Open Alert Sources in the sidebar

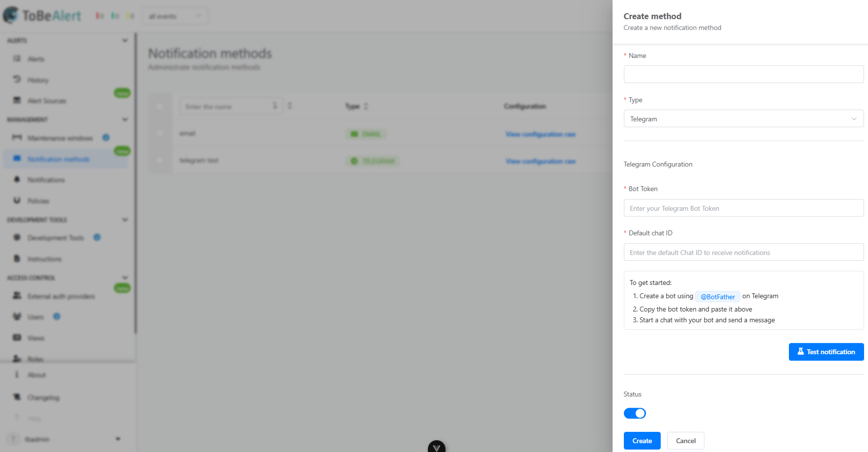tap(47, 101)
